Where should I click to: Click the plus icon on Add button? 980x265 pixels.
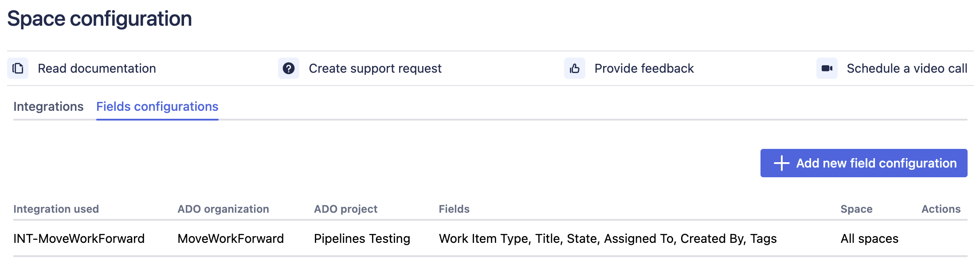pos(781,163)
